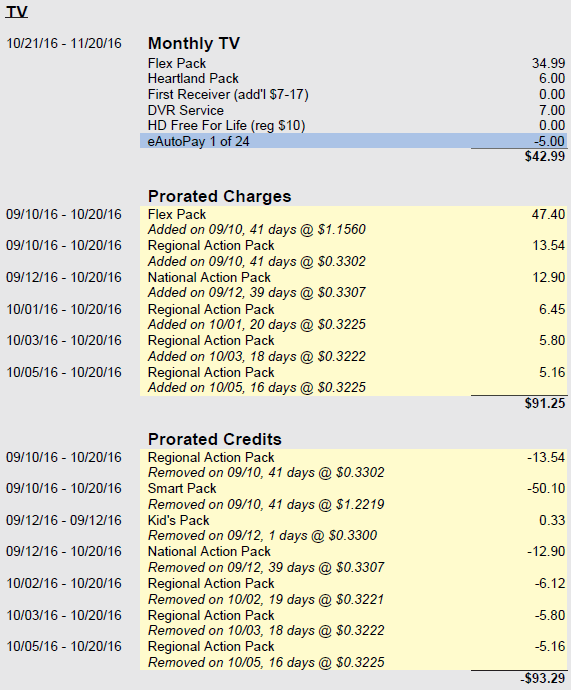Click the Prorated Credits heading
This screenshot has height=690, width=571.
coord(214,439)
